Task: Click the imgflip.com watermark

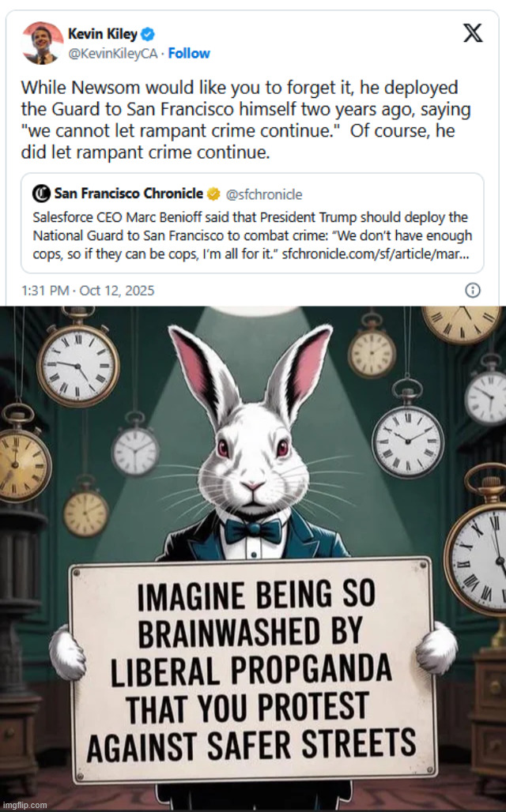Action: 25,805
